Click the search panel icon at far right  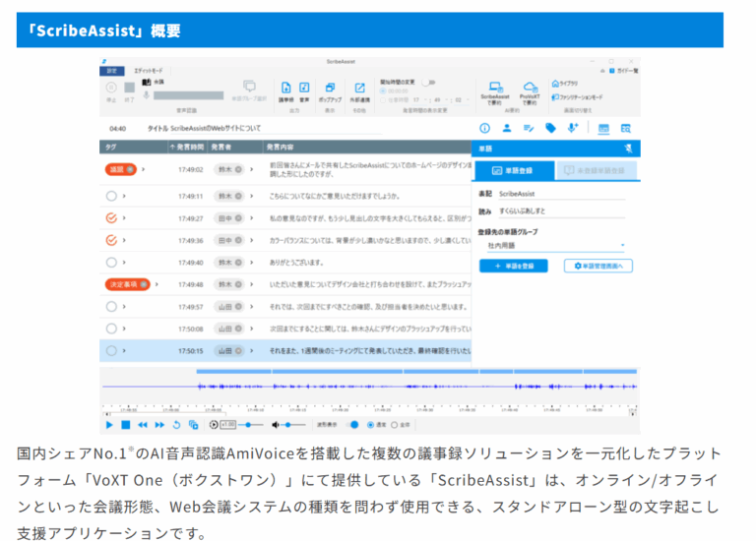pos(625,128)
